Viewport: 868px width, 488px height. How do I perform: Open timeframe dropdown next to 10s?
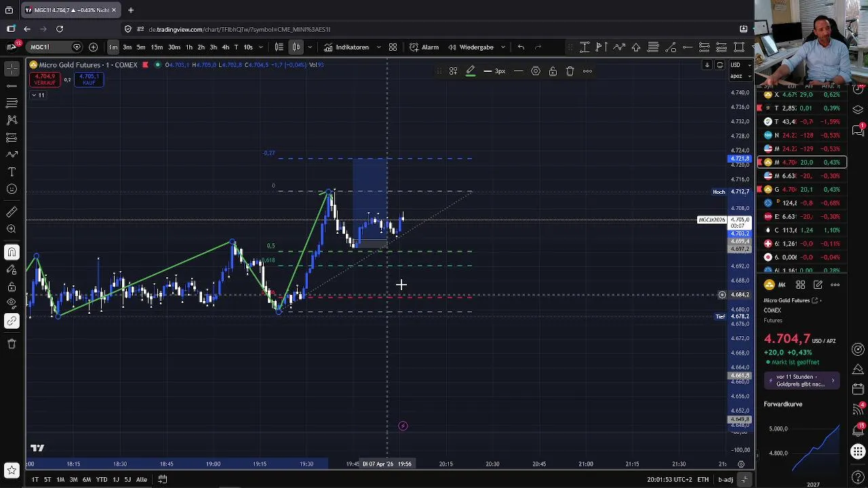point(261,47)
